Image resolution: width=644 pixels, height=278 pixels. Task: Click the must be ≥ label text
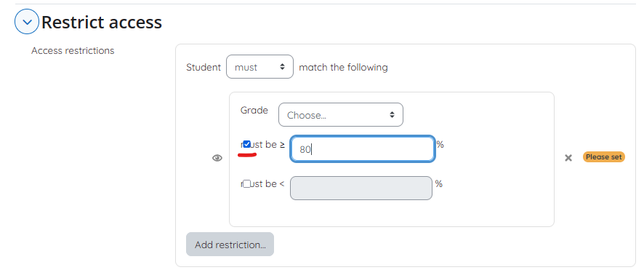(x=263, y=144)
